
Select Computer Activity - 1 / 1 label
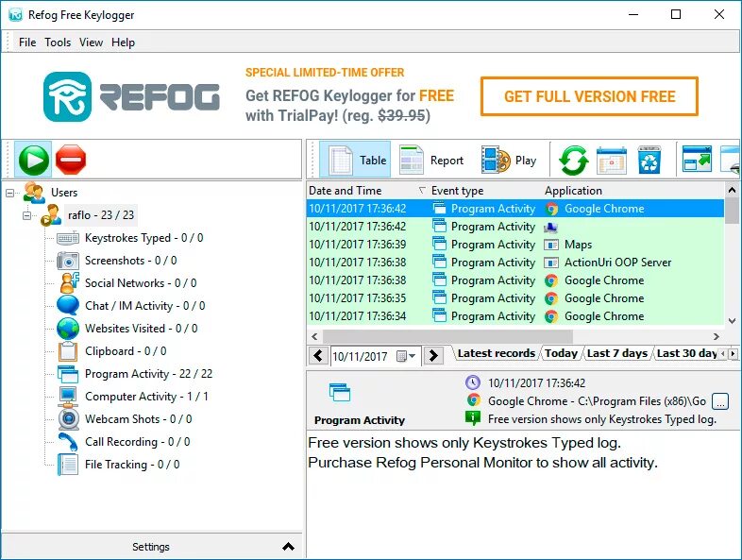click(146, 397)
